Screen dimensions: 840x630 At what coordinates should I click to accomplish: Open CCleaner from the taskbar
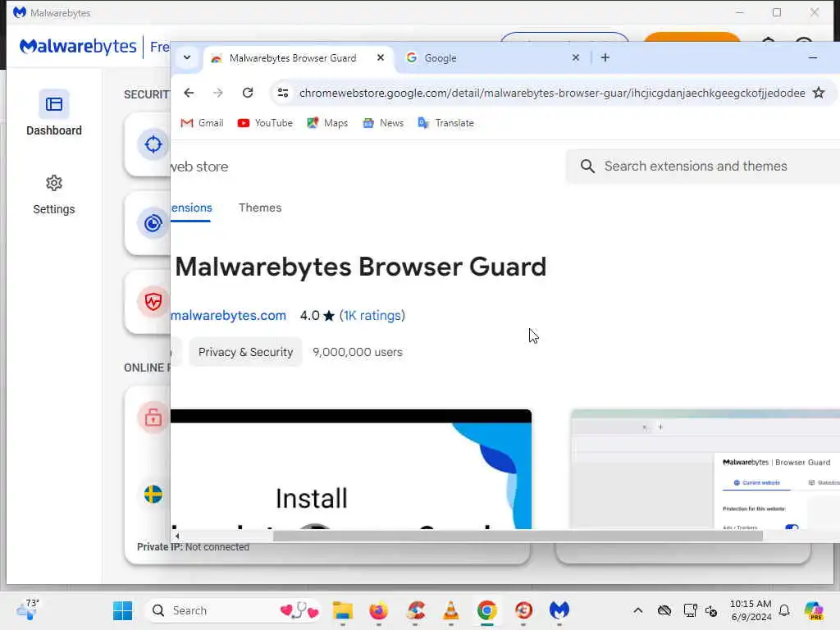pos(415,610)
